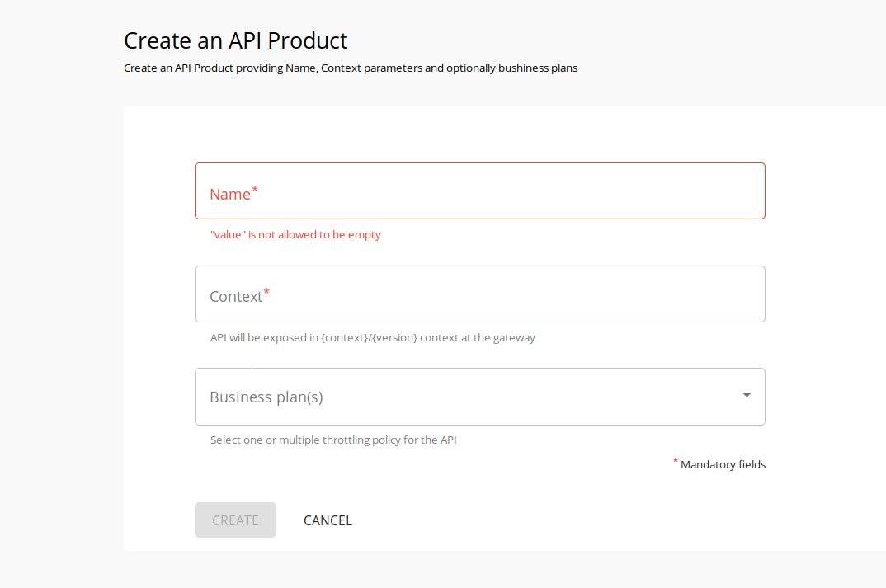The width and height of the screenshot is (886, 588).
Task: Select the Business plan(s) combo box field
Action: (x=479, y=397)
